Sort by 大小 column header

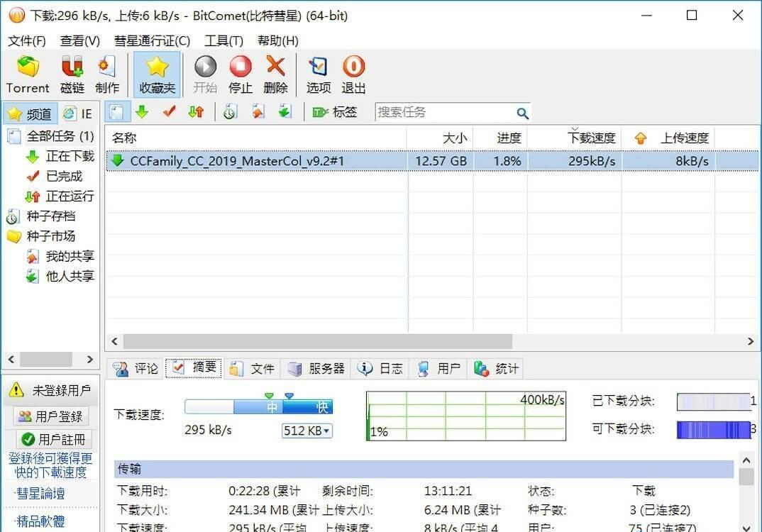(440, 138)
